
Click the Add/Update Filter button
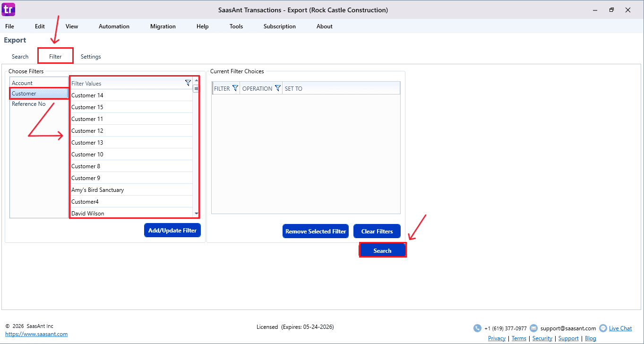click(x=172, y=231)
